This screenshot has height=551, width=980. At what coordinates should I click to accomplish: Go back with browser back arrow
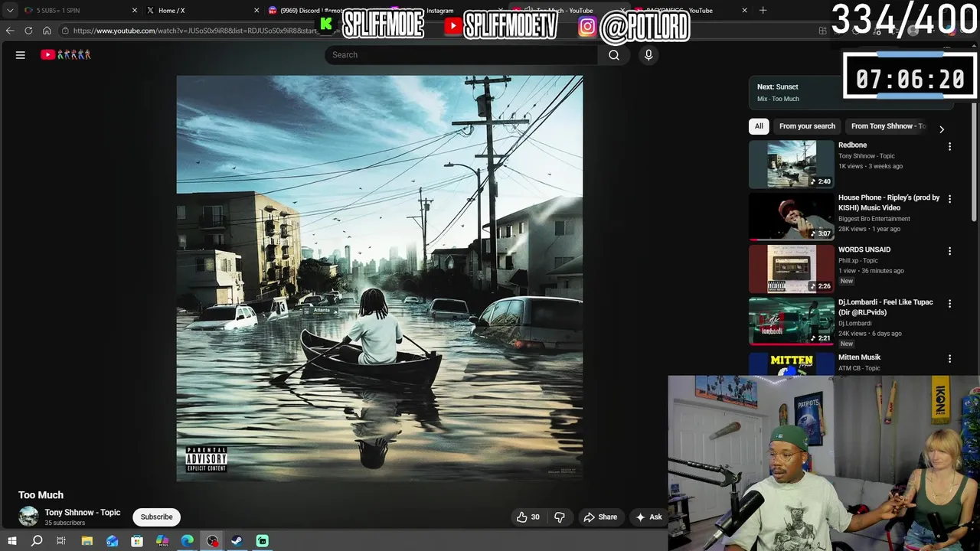point(10,31)
